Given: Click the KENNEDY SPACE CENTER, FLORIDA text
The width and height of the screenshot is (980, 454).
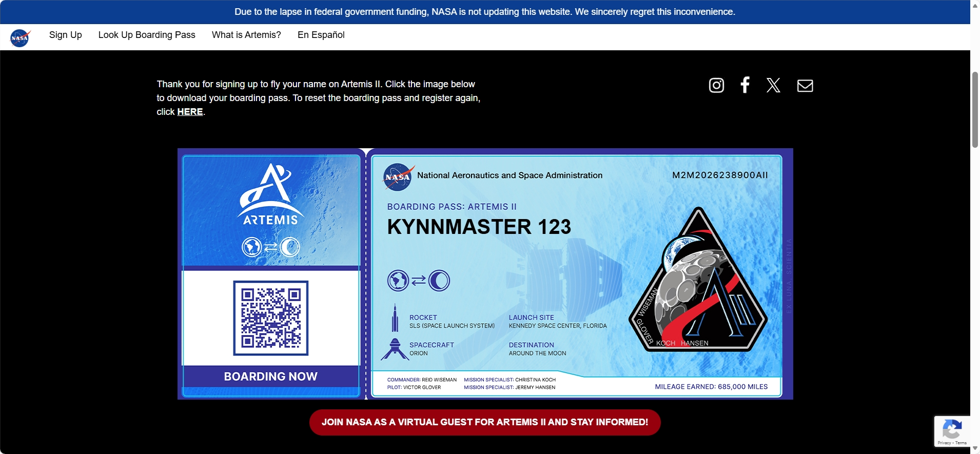Looking at the screenshot, I should coord(558,326).
